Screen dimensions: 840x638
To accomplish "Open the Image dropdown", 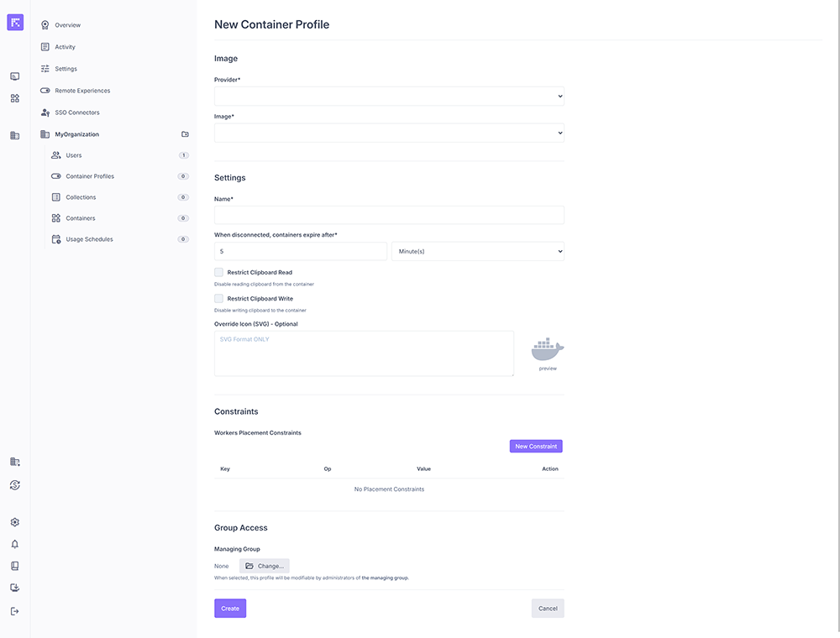I will coord(389,133).
